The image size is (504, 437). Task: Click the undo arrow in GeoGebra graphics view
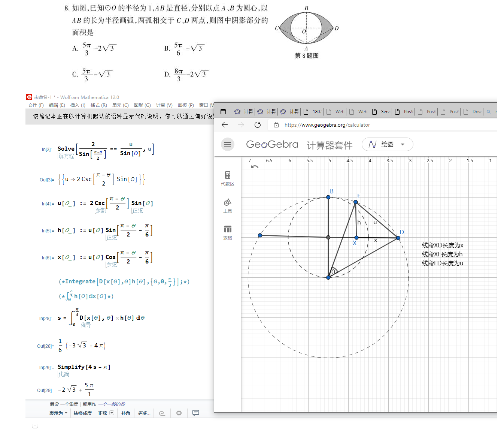click(254, 166)
